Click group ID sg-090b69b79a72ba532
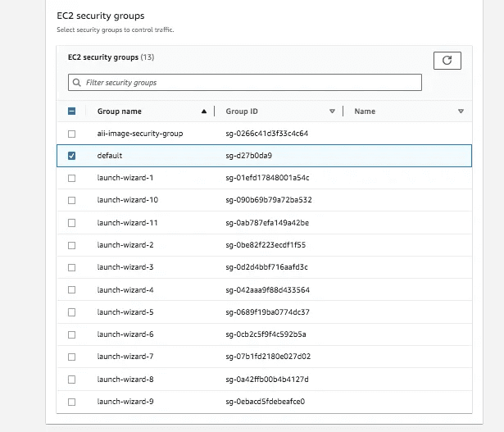This screenshot has height=432, width=504. [x=269, y=200]
